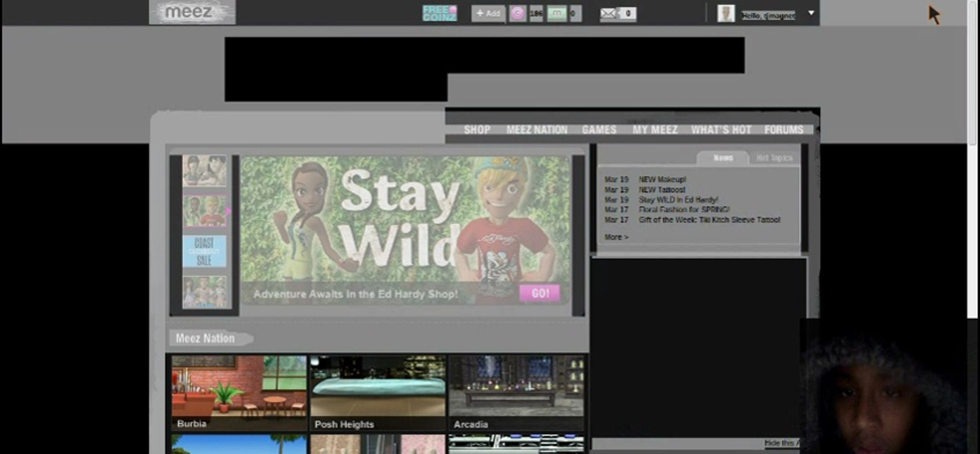Expand the account dropdown arrow
The image size is (980, 454).
point(811,13)
